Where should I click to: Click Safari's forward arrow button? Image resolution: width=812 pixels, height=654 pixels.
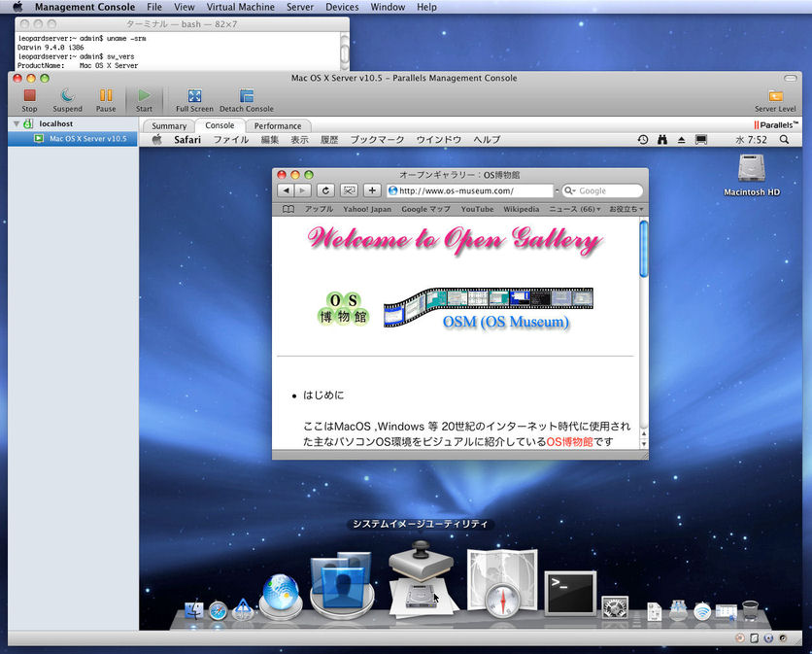[302, 190]
